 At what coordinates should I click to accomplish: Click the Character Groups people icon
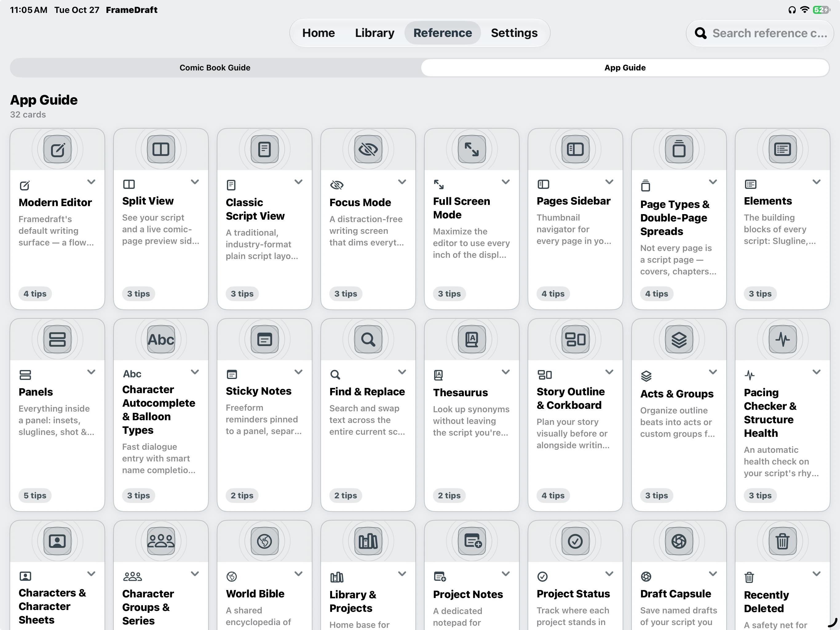161,541
